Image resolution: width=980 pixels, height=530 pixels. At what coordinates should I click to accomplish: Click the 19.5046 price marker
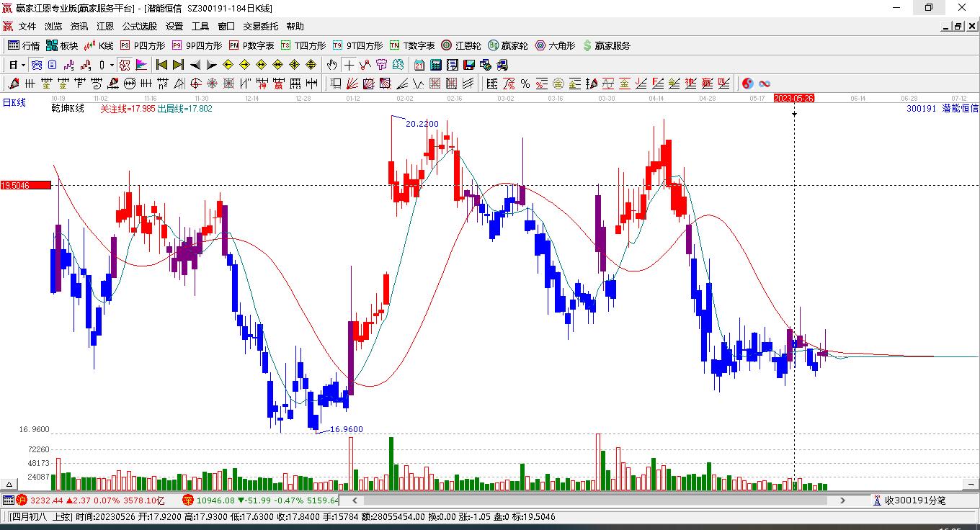[26, 185]
